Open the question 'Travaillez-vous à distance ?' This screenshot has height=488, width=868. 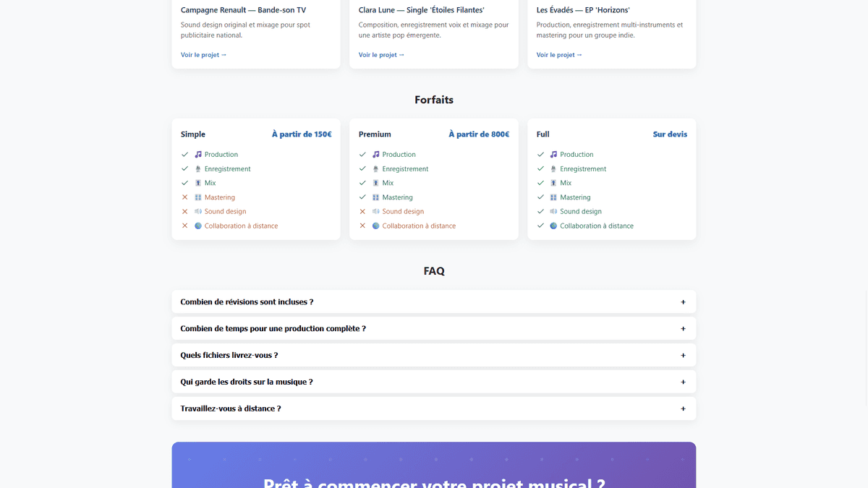[434, 408]
